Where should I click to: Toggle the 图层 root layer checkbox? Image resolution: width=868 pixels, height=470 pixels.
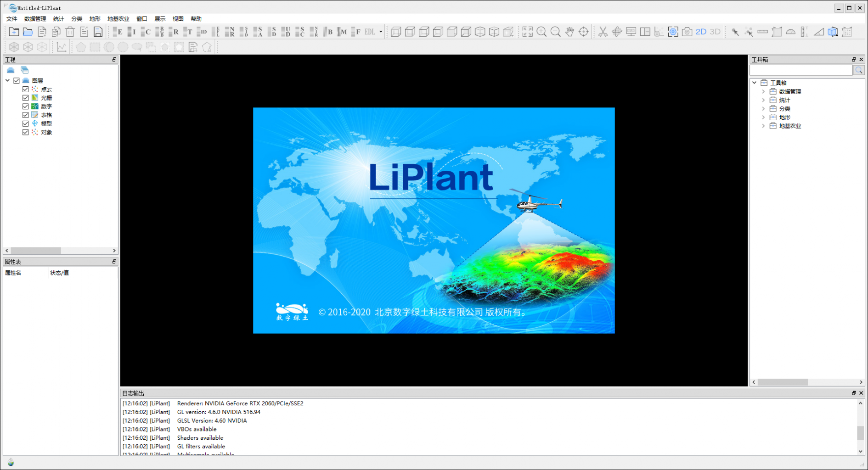17,80
